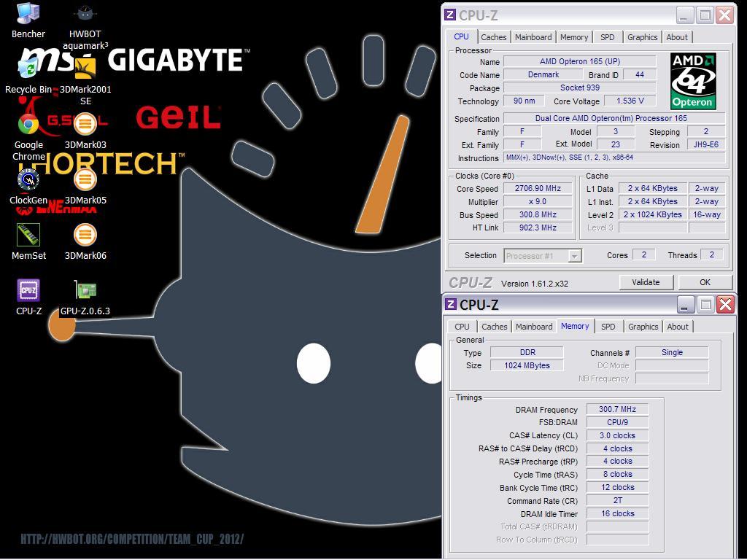Click the 16 clocks DRAM idle timer value
The height and width of the screenshot is (560, 747).
coord(617,513)
